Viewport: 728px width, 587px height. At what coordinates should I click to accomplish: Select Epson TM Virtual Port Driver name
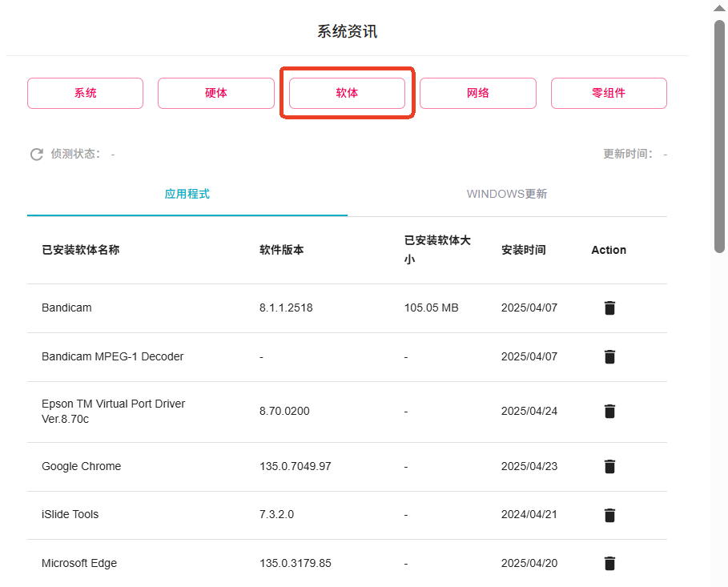tap(113, 412)
